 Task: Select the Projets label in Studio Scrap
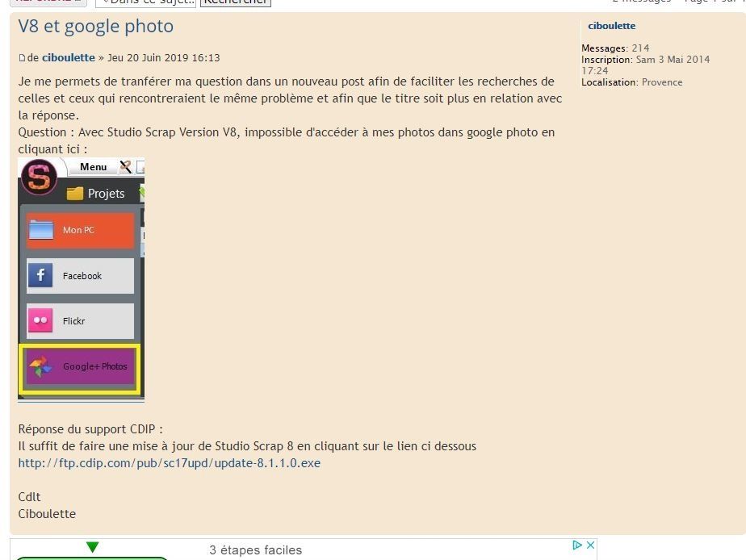click(106, 194)
